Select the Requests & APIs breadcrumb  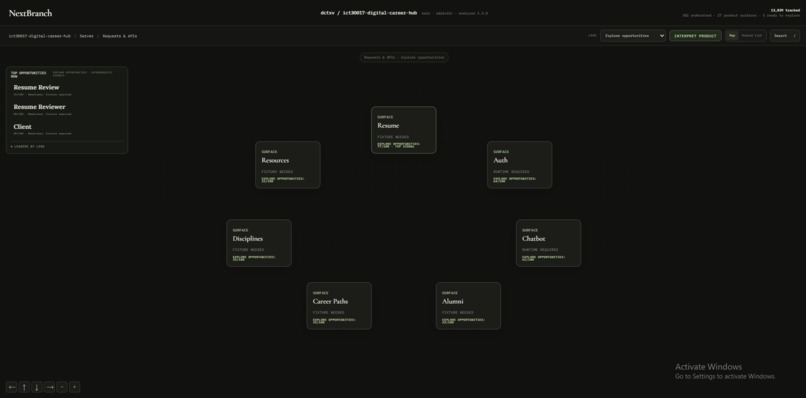(120, 36)
